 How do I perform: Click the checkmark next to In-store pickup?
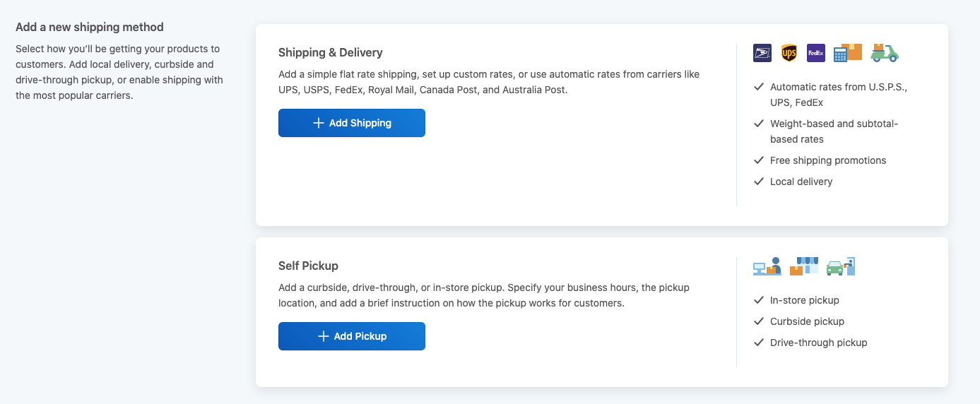(759, 300)
